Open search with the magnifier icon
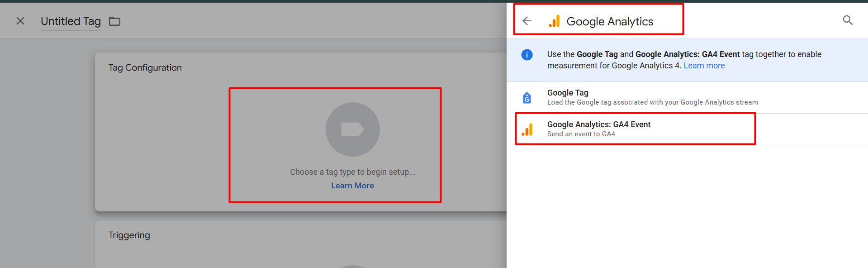Viewport: 868px width, 268px height. point(848,20)
